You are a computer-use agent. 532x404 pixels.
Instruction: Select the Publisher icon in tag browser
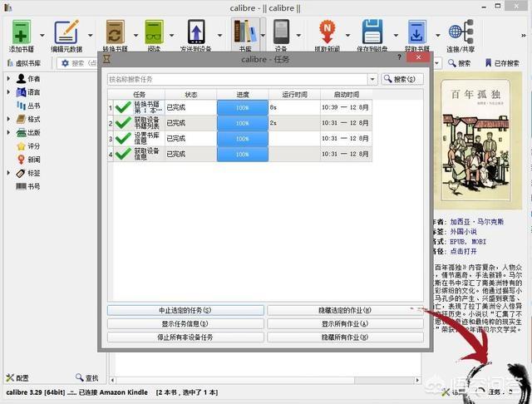21,133
